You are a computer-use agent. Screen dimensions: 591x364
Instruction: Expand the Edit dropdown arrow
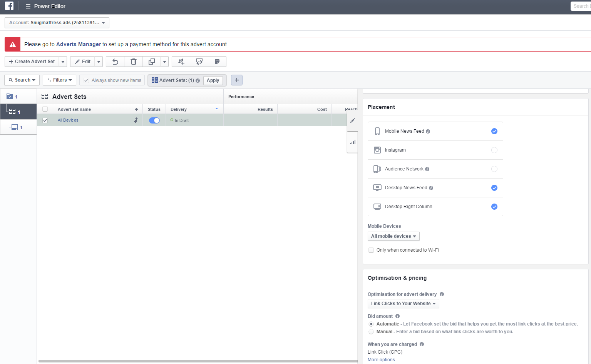click(x=99, y=62)
